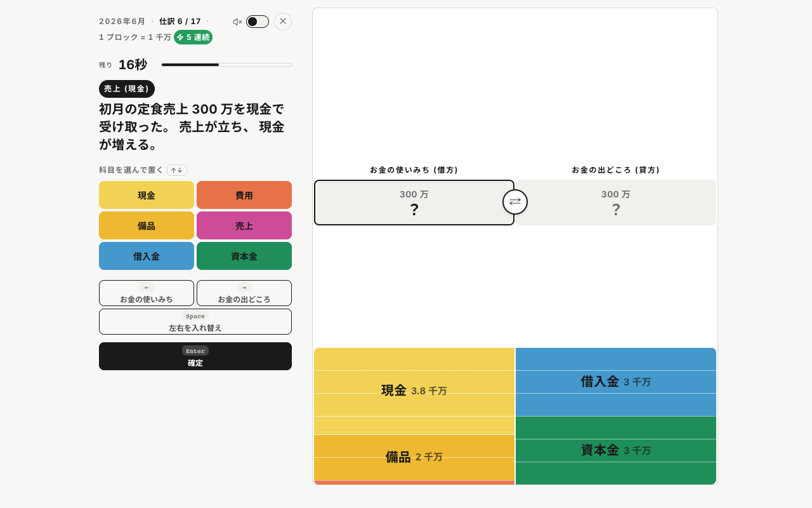
Task: Click the お金の出どころ right-arrow button
Action: pyautogui.click(x=244, y=293)
